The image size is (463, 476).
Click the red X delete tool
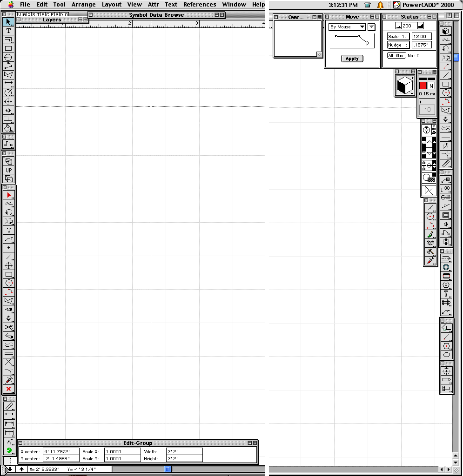tap(8, 389)
